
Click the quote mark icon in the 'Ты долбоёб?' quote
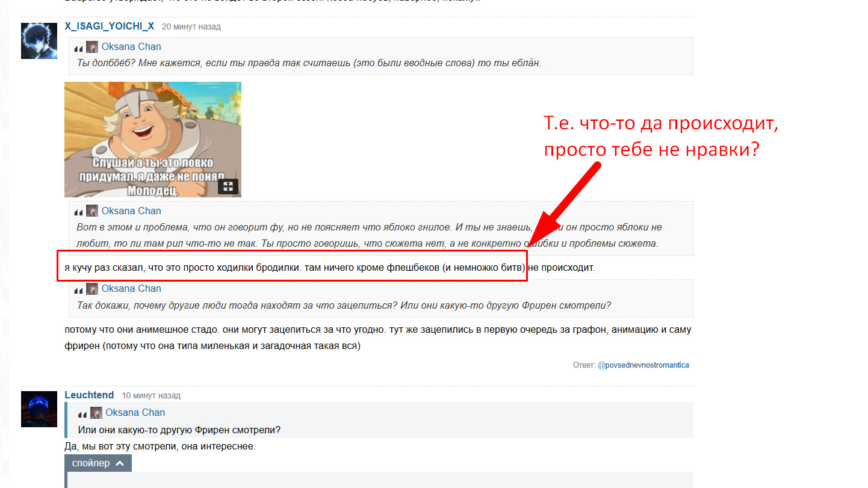(78, 48)
